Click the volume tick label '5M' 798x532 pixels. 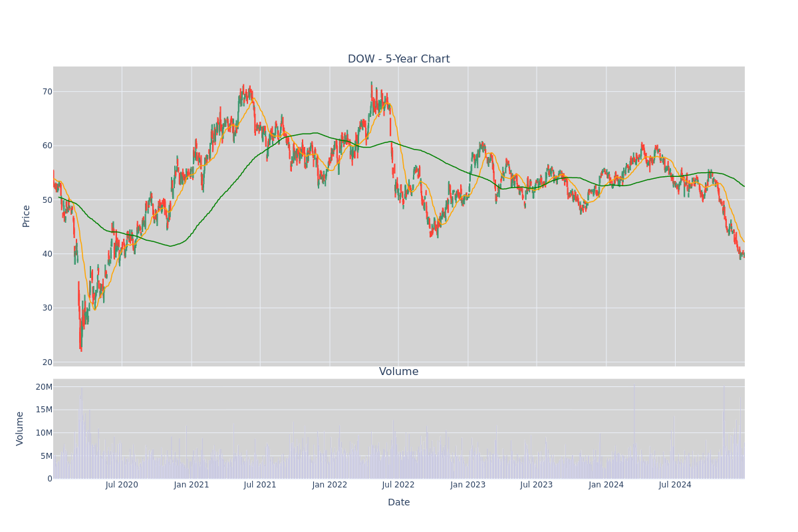click(47, 456)
